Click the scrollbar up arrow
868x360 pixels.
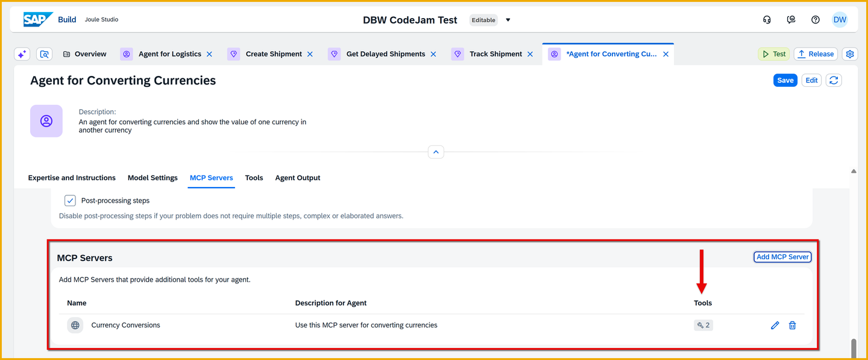tap(854, 171)
